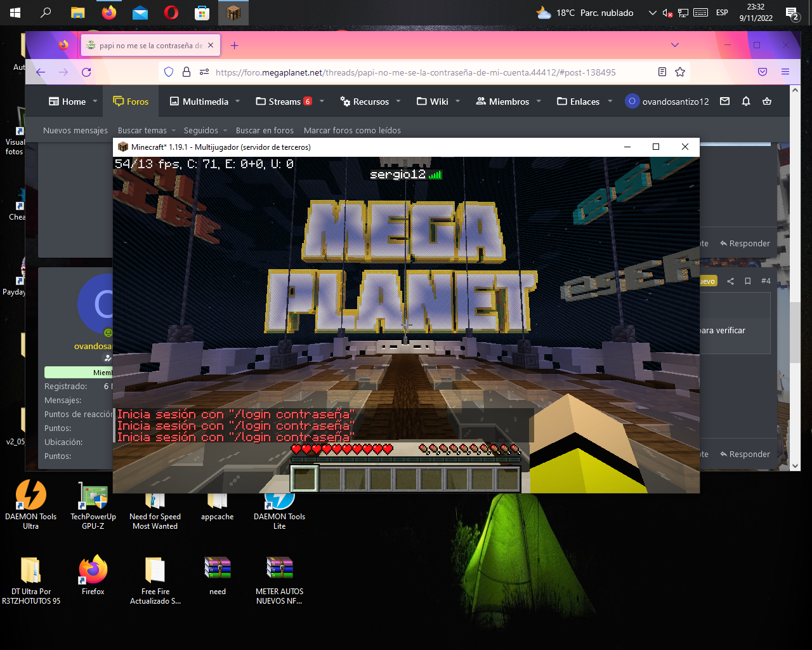Open the forum inbox envelope icon

[x=725, y=102]
